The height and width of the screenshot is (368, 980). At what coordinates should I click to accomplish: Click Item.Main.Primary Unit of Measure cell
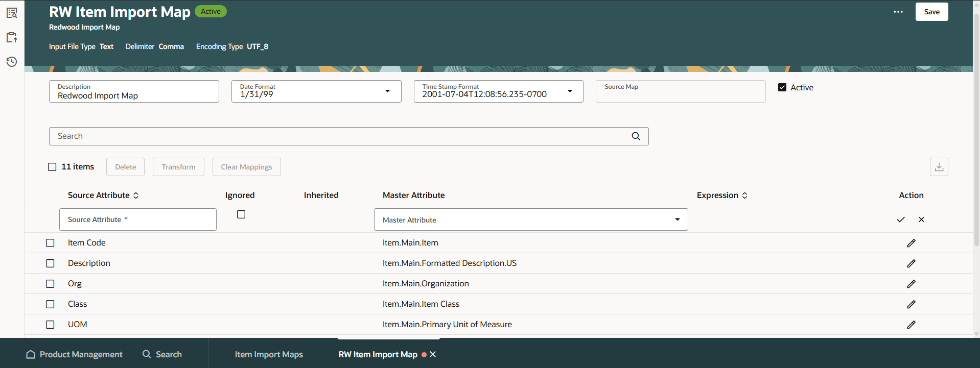[x=447, y=325]
